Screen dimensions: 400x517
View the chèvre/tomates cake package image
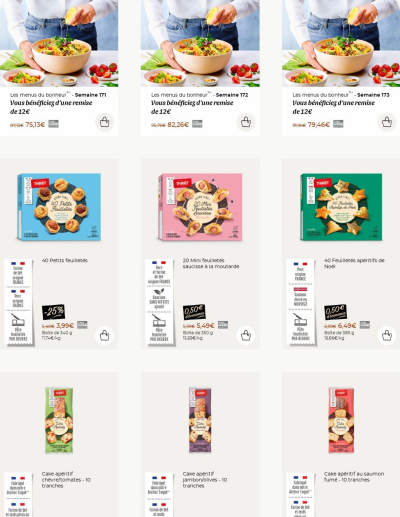pos(59,420)
